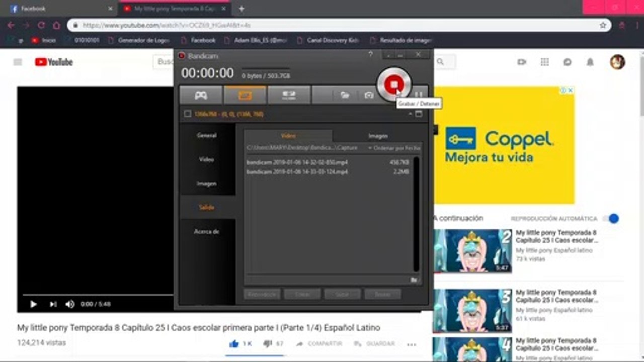This screenshot has width=644, height=362.
Task: Open Acerca de section in Bandicam sidebar
Action: [207, 232]
